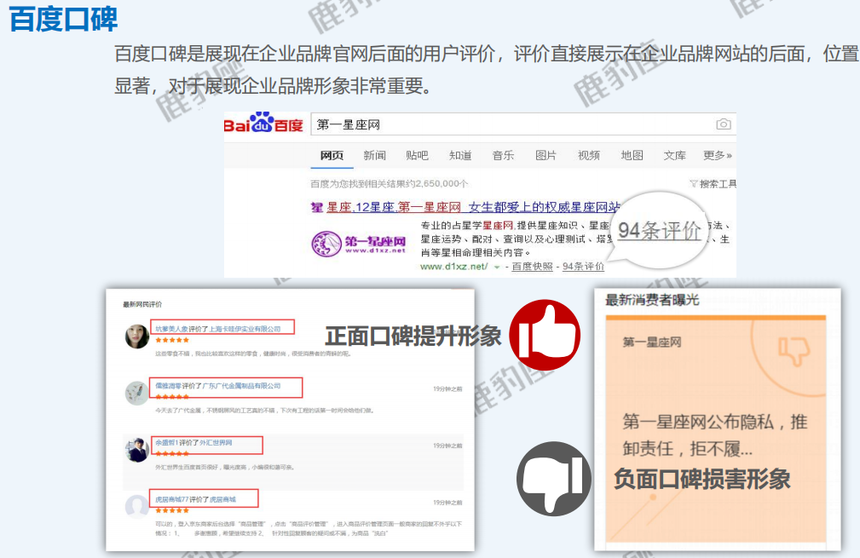Image resolution: width=860 pixels, height=558 pixels.
Task: Expand the 更多» menu
Action: (717, 155)
